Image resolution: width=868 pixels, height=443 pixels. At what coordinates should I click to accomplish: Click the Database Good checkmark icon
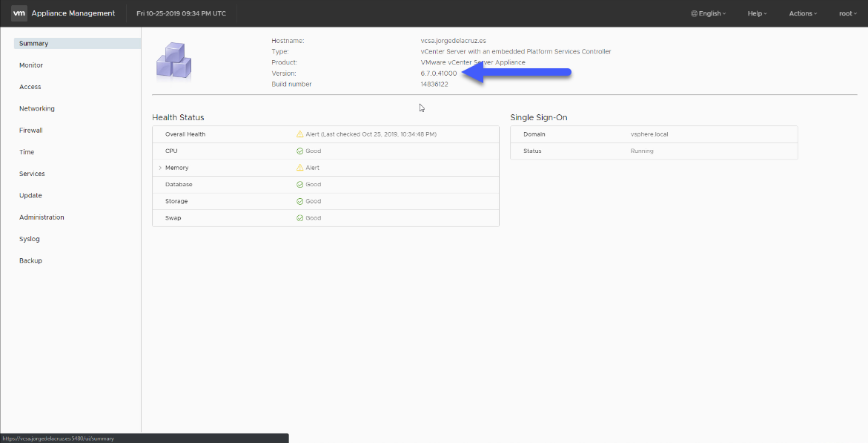[x=300, y=185]
